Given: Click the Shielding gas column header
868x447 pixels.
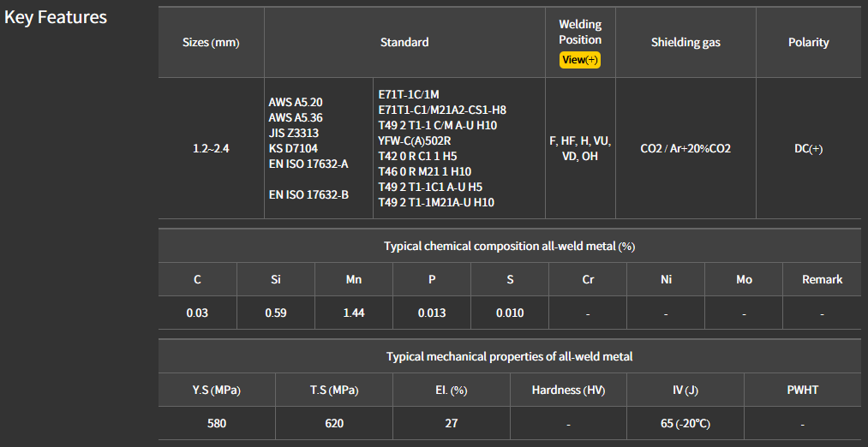Looking at the screenshot, I should coord(685,42).
